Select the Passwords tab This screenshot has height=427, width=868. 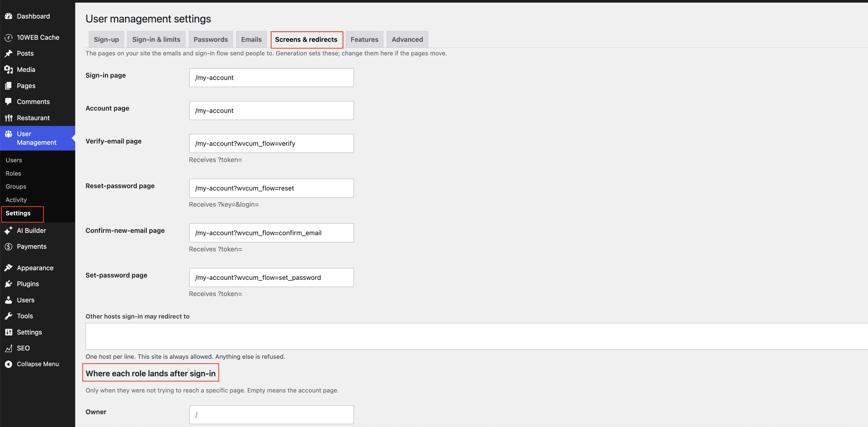point(210,39)
